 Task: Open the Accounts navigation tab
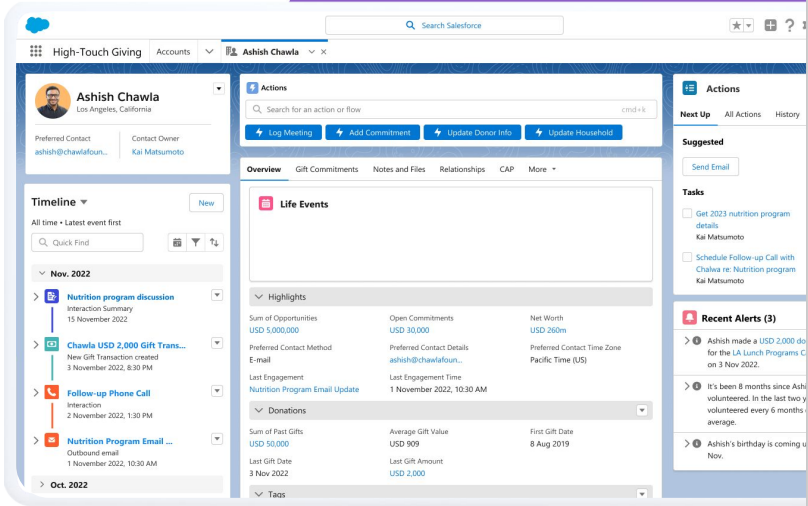pyautogui.click(x=173, y=52)
